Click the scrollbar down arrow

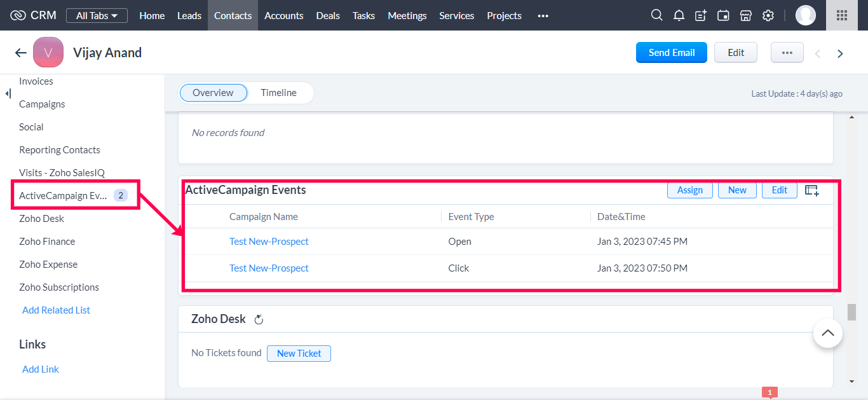[851, 382]
